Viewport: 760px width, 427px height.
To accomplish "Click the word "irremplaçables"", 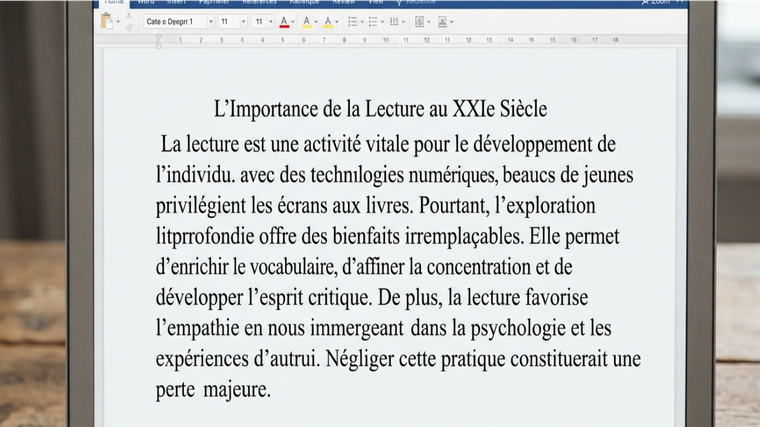I will [x=464, y=237].
